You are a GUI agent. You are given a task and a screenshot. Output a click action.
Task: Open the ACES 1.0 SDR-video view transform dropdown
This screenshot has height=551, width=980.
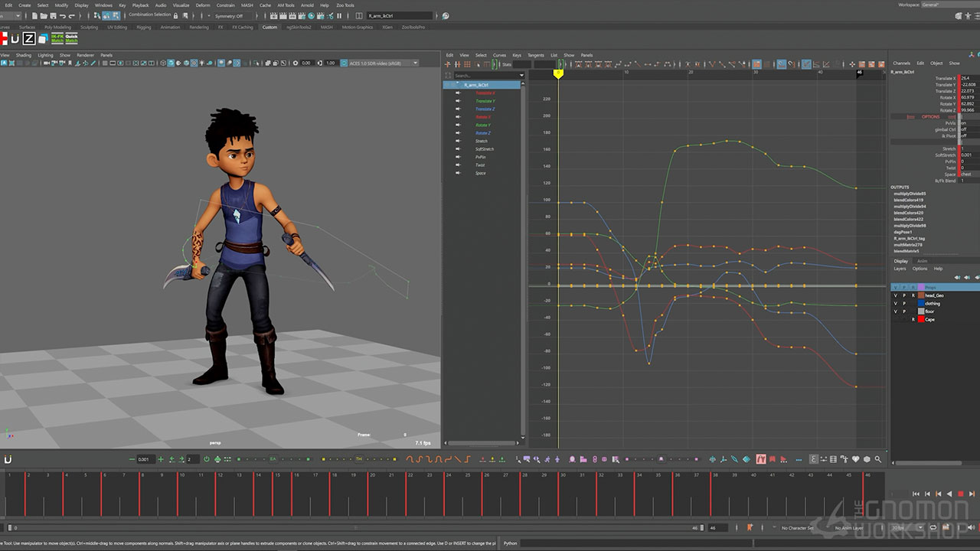383,63
